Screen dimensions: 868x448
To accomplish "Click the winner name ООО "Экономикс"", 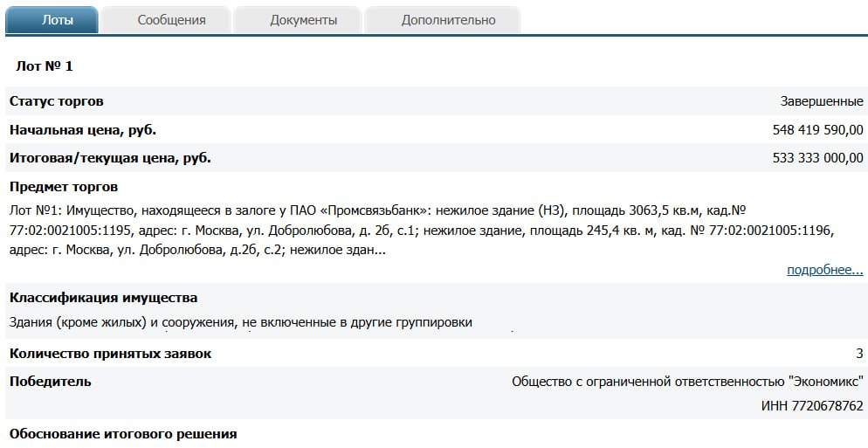I will (687, 382).
